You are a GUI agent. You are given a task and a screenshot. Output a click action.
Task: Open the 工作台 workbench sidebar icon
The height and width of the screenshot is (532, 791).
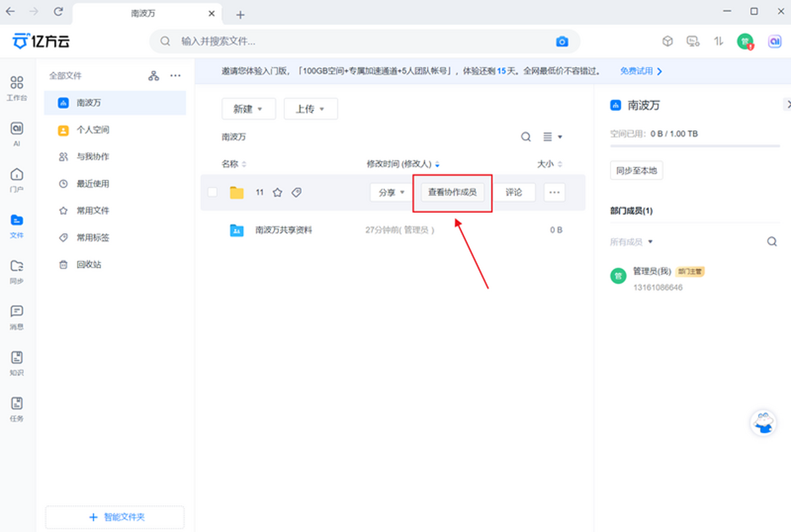[16, 88]
